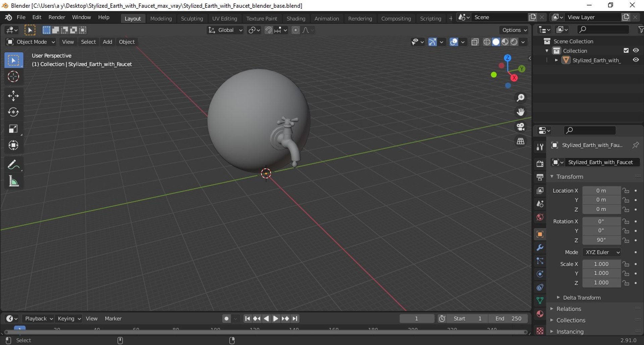Open the Scene properties tab
Viewport: 644px width, 345px height.
tap(540, 204)
